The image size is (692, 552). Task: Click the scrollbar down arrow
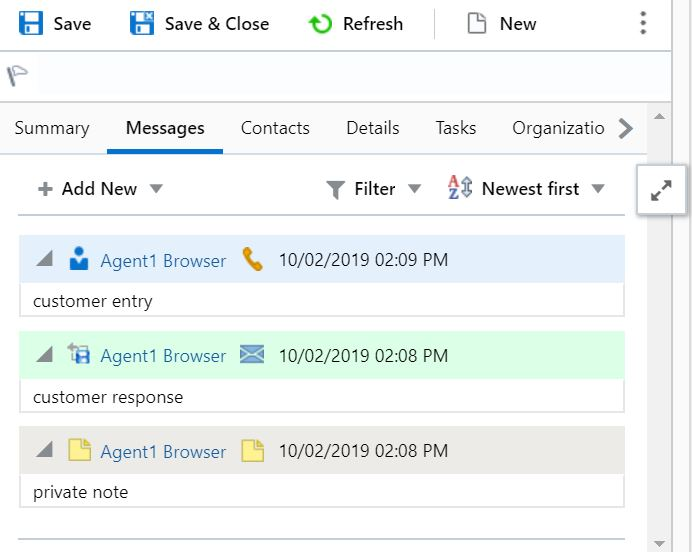[658, 543]
